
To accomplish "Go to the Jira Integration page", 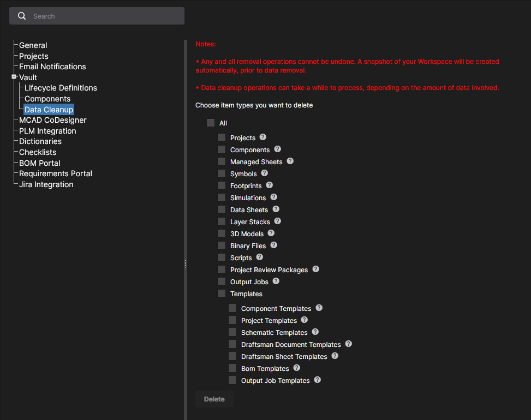I will pos(46,184).
